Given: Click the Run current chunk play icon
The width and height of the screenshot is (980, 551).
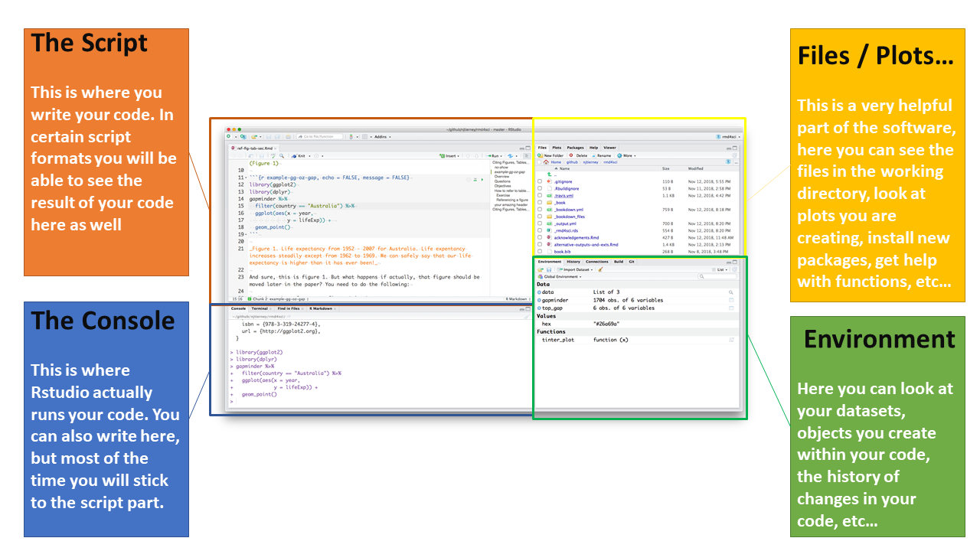Looking at the screenshot, I should tap(482, 180).
